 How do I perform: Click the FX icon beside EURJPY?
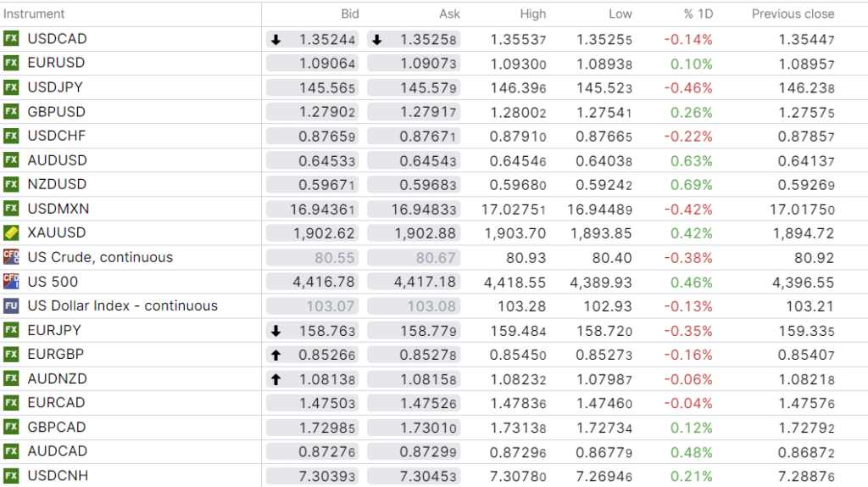click(11, 330)
